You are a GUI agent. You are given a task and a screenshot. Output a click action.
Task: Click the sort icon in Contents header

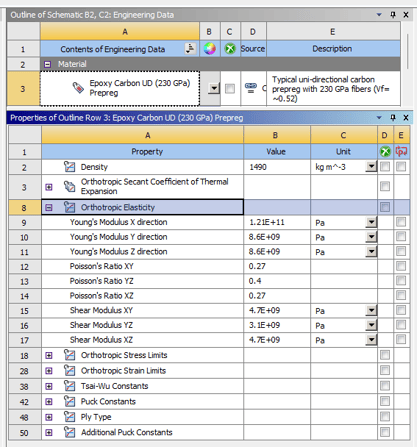(x=190, y=49)
